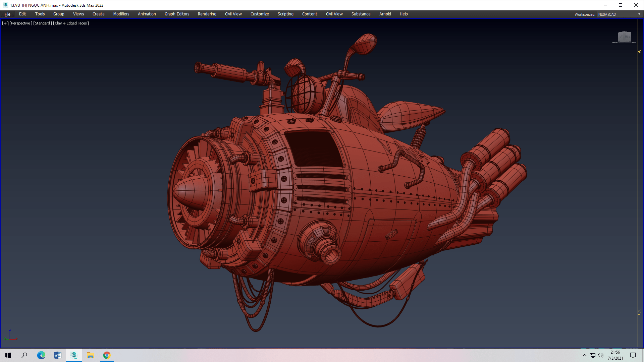Image resolution: width=644 pixels, height=362 pixels.
Task: Open Microsoft Word from the taskbar
Action: click(x=57, y=355)
